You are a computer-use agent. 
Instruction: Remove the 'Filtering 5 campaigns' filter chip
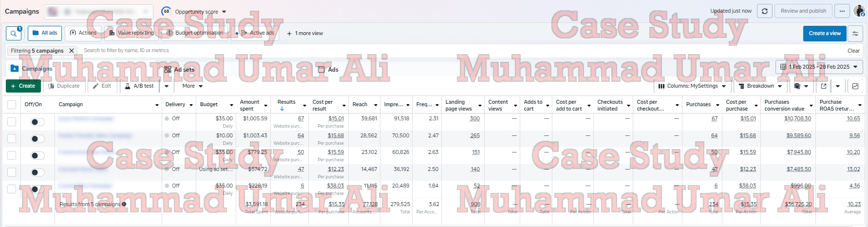(72, 51)
